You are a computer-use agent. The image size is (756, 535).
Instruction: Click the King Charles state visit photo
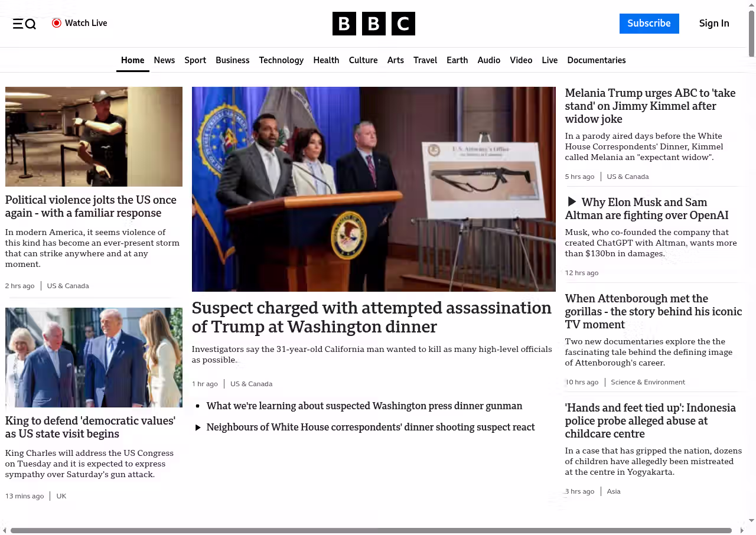94,357
